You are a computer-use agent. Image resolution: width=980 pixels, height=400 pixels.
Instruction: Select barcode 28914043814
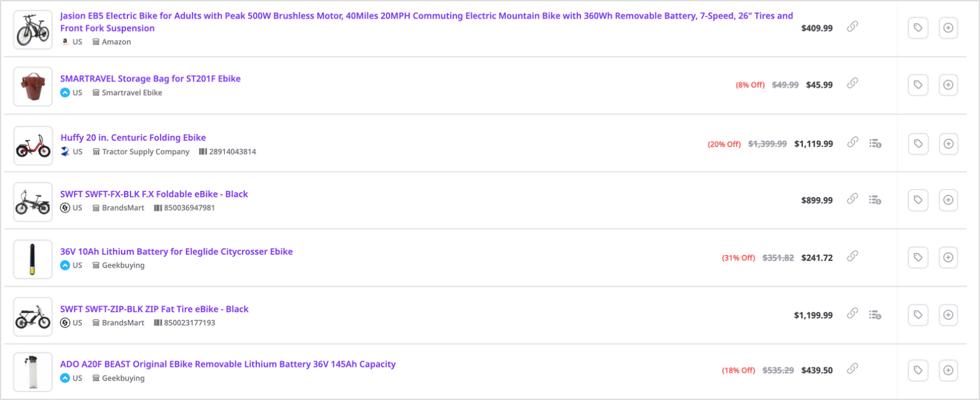click(x=233, y=152)
